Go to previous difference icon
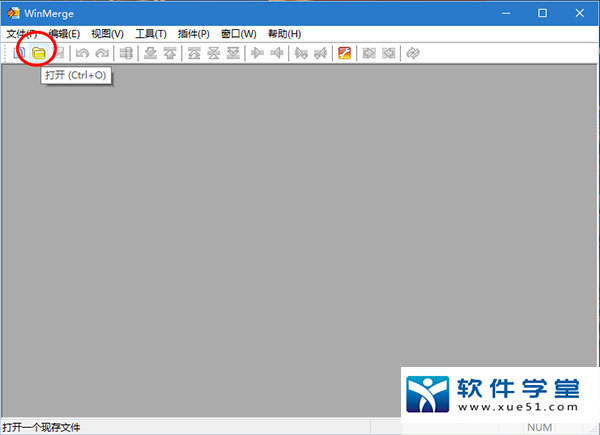The image size is (600, 435). click(x=170, y=53)
